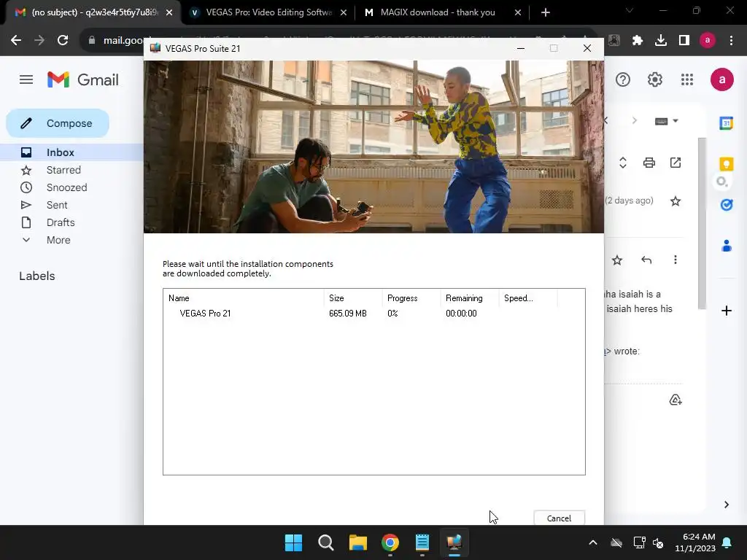The width and height of the screenshot is (747, 560).
Task: Print the email conversation
Action: [x=649, y=163]
